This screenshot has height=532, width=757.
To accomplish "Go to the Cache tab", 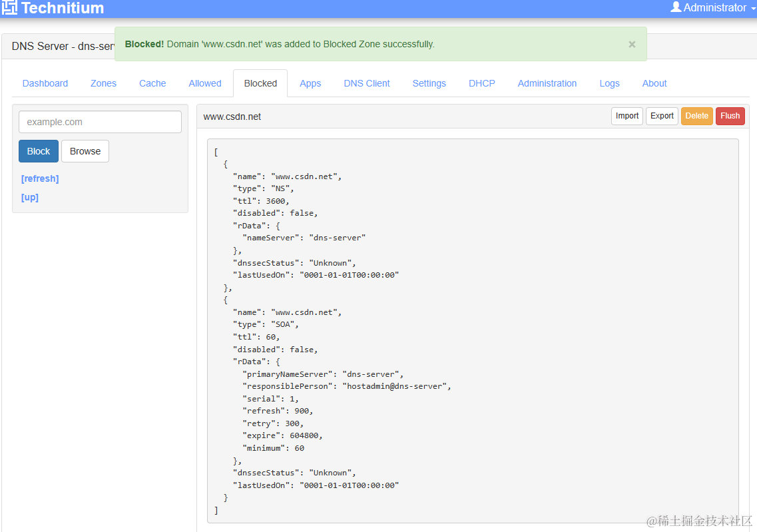I will coord(152,83).
